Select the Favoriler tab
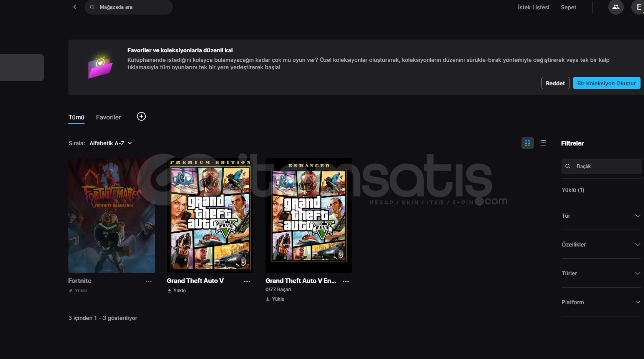Viewport: 644px width, 359px height. pos(108,117)
